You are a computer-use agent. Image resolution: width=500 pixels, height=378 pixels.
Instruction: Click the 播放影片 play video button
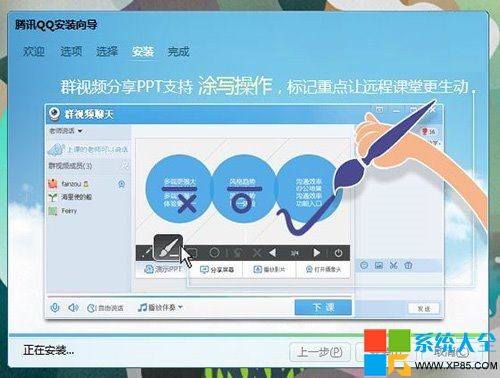pos(269,269)
